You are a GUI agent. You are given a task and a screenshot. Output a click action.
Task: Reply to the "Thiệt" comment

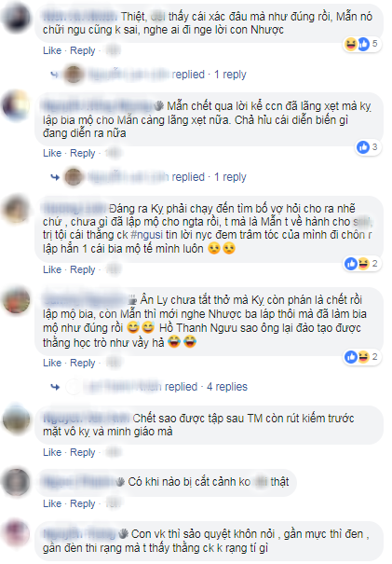coord(82,50)
